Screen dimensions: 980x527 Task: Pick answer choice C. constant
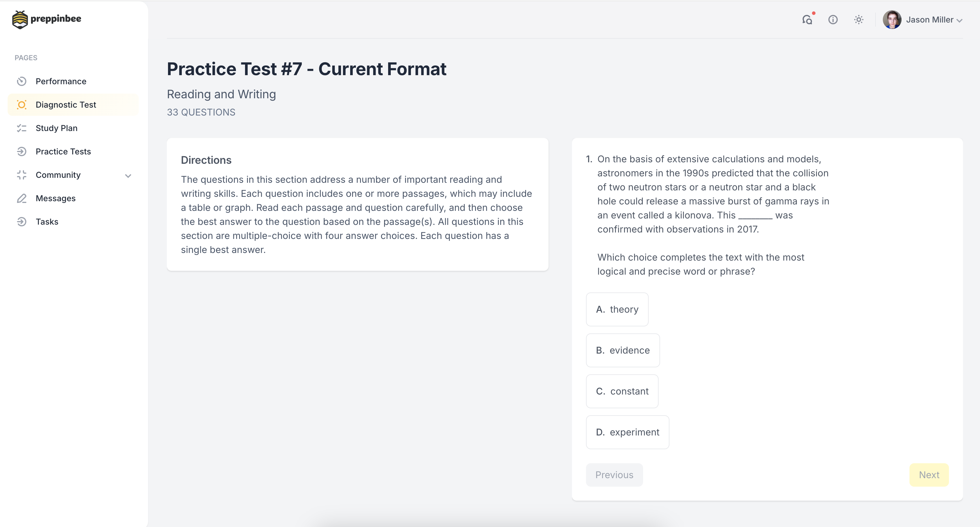(x=622, y=391)
